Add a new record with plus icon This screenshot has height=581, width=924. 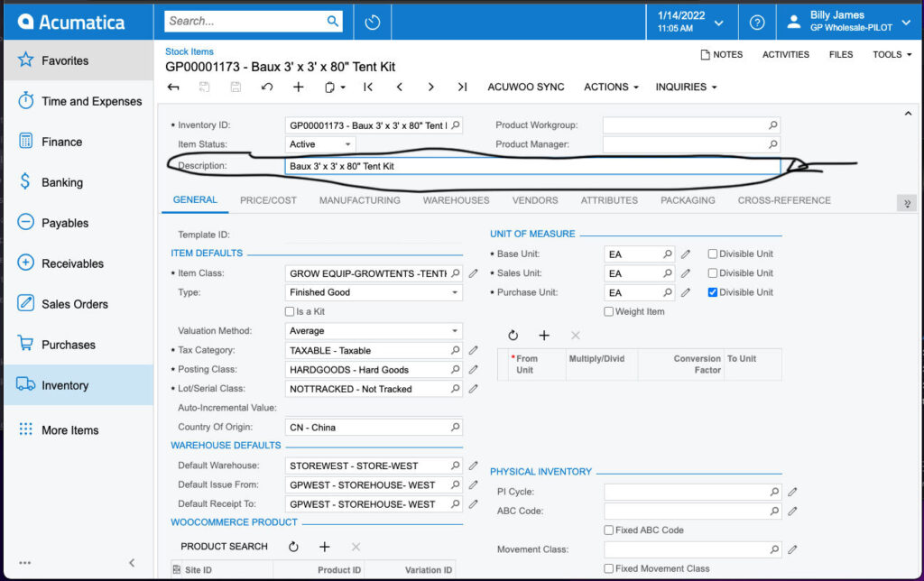pyautogui.click(x=299, y=88)
